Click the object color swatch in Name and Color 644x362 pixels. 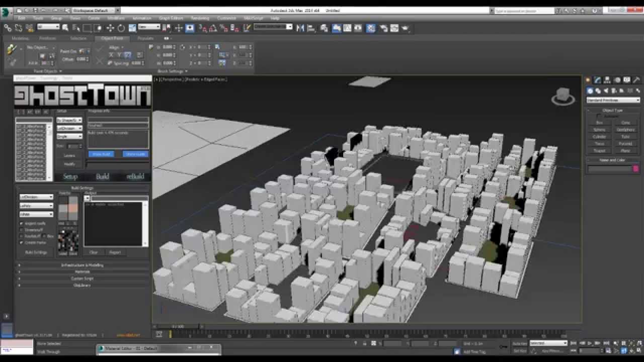[636, 169]
